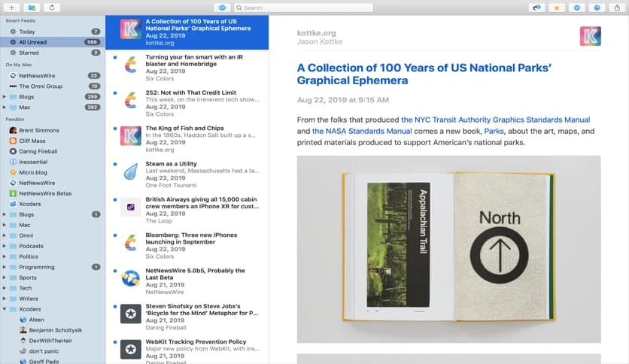Click star icon beside WebKit Tracking Prevention Policy
This screenshot has width=629, height=364.
(x=131, y=349)
